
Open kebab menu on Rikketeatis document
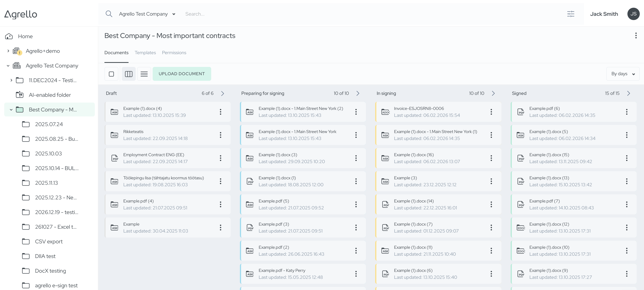[220, 135]
